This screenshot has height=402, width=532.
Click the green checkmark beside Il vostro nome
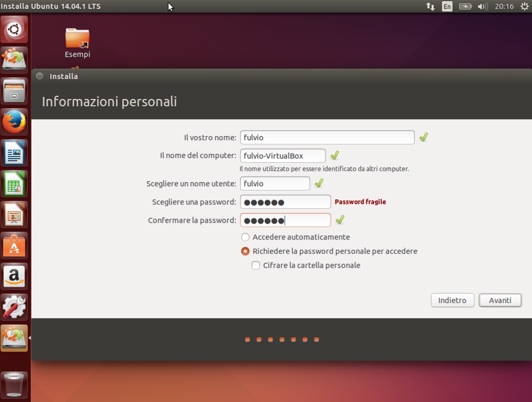(x=423, y=137)
